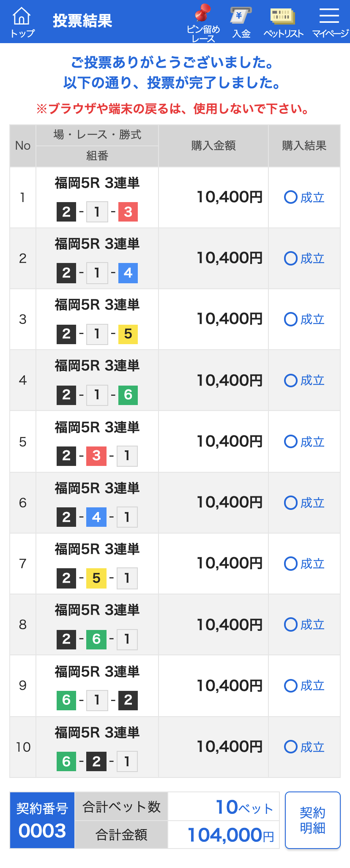This screenshot has height=868, width=350.
Task: Click the 契約番号 0003 box
Action: [42, 820]
